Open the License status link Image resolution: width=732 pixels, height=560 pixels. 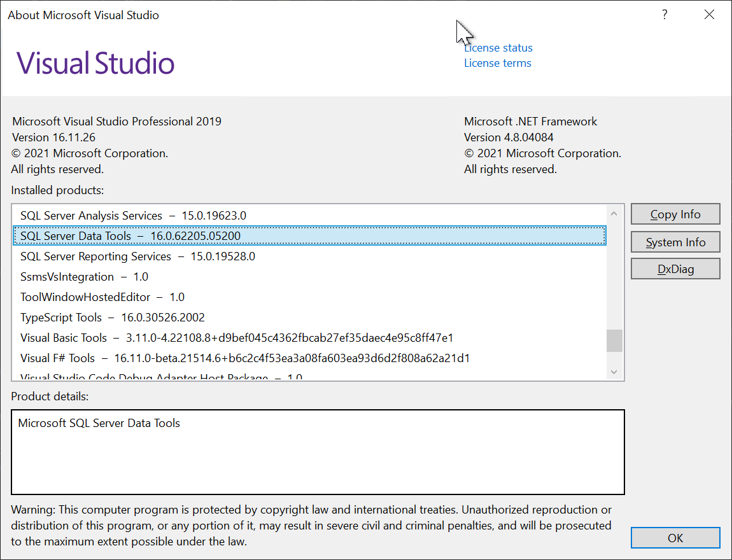[498, 47]
